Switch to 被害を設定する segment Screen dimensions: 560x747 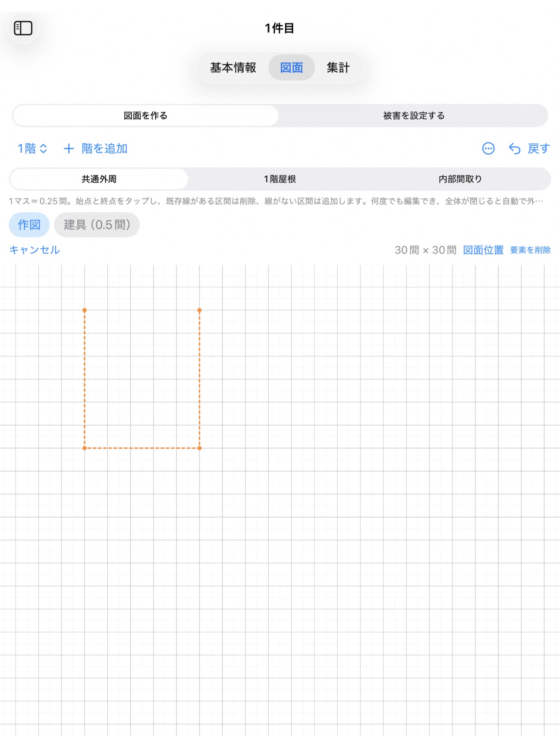click(414, 116)
